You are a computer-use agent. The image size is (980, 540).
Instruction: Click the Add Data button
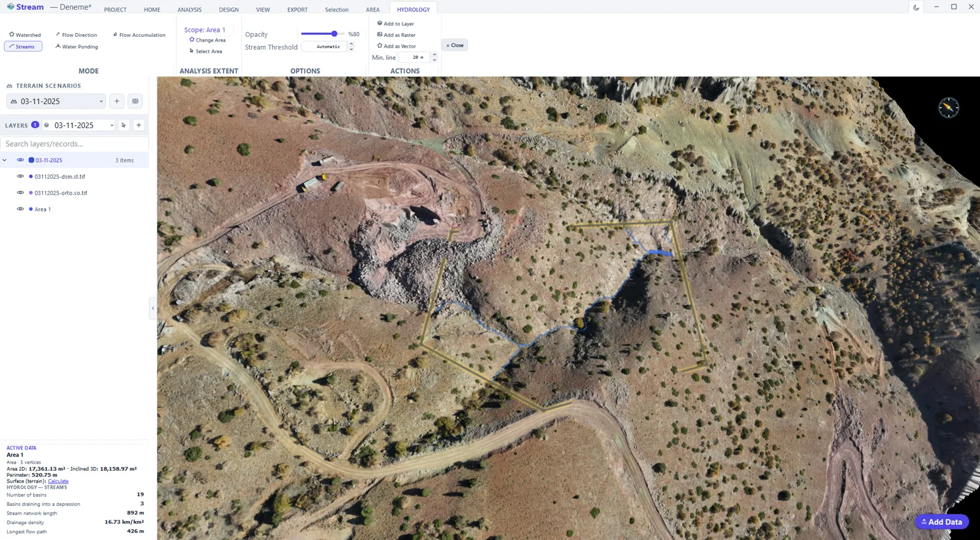(x=942, y=522)
